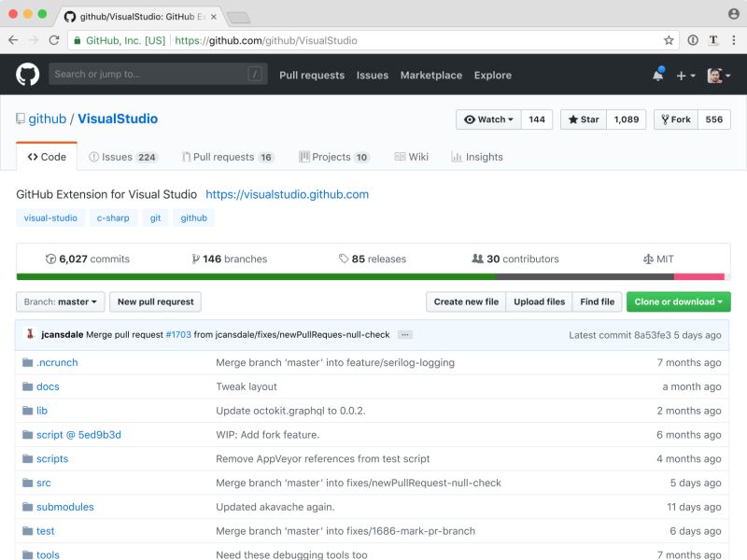
Task: Open the Marketplace menu item
Action: 430,75
